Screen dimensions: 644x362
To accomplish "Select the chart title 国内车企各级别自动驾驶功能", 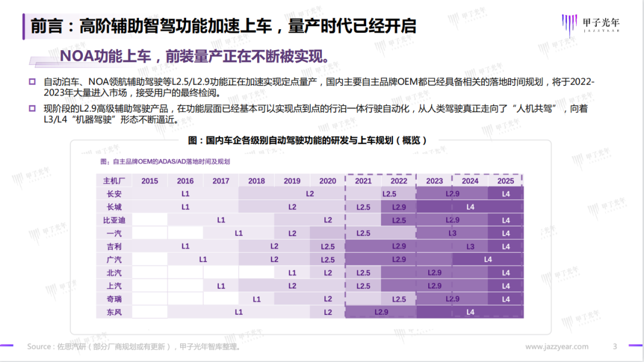I will [x=307, y=141].
